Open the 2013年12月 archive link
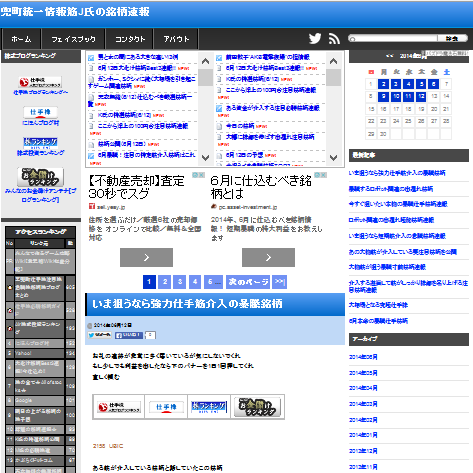The width and height of the screenshot is (473, 473). (x=363, y=451)
